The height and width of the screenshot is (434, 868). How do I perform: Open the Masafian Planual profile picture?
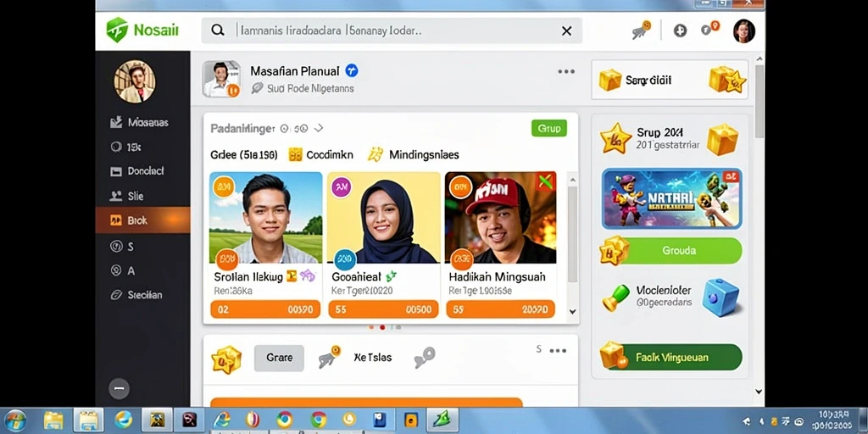click(x=221, y=79)
